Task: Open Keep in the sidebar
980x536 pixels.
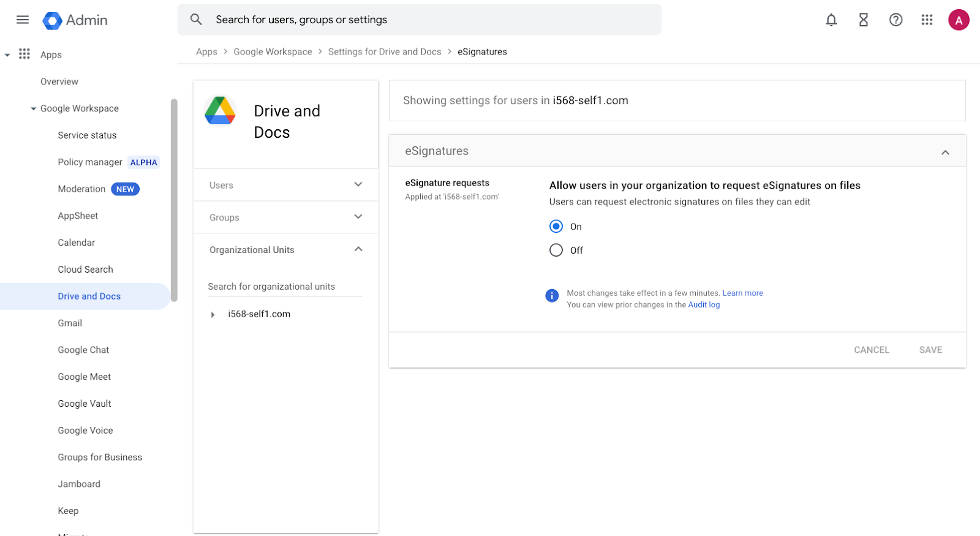Action: coord(68,511)
